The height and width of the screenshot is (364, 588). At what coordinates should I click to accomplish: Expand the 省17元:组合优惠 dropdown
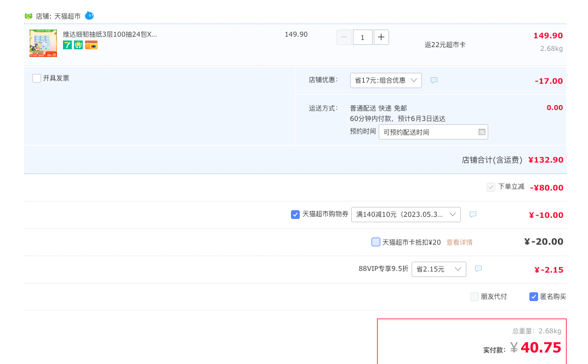386,80
